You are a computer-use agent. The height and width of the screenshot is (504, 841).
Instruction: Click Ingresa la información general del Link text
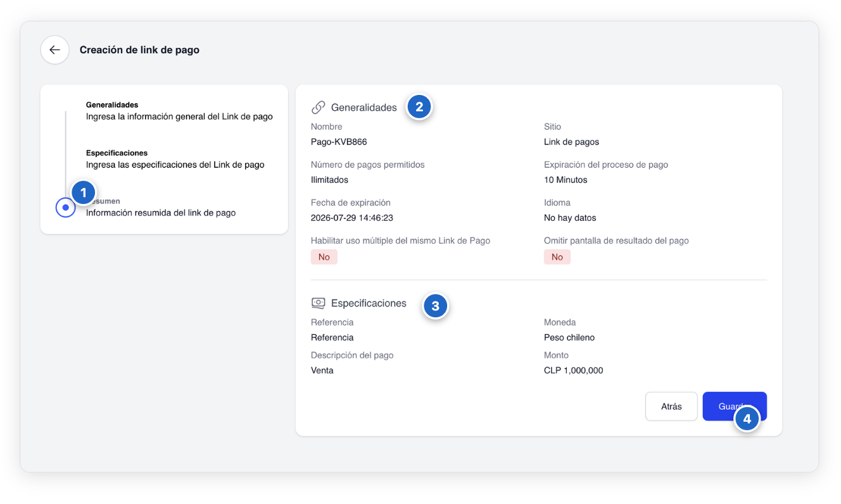click(x=179, y=117)
